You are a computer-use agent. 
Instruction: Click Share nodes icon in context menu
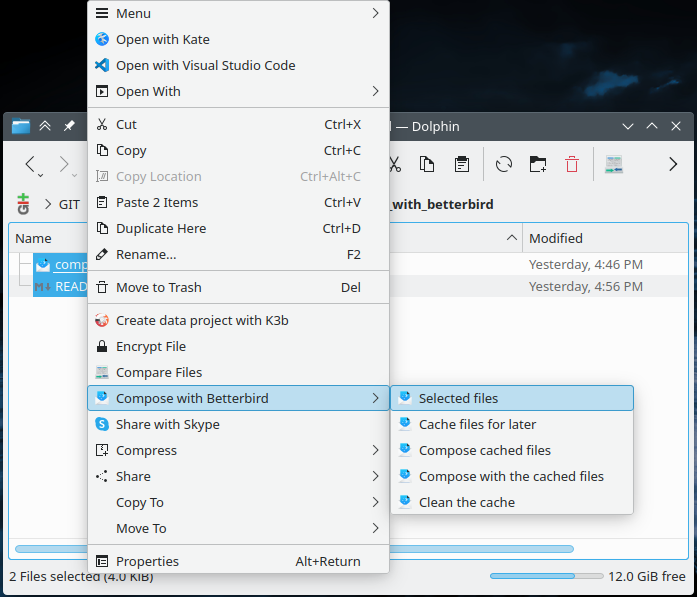(102, 477)
